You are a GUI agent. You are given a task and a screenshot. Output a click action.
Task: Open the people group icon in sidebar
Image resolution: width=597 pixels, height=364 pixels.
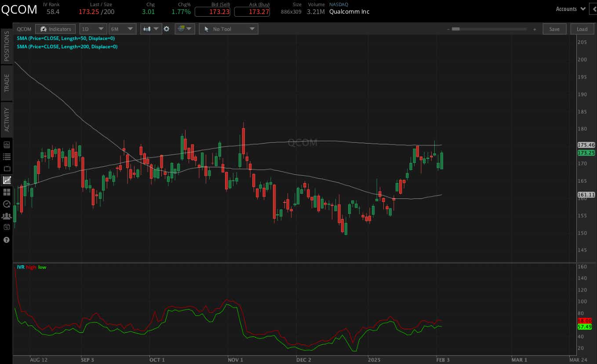pos(7,216)
